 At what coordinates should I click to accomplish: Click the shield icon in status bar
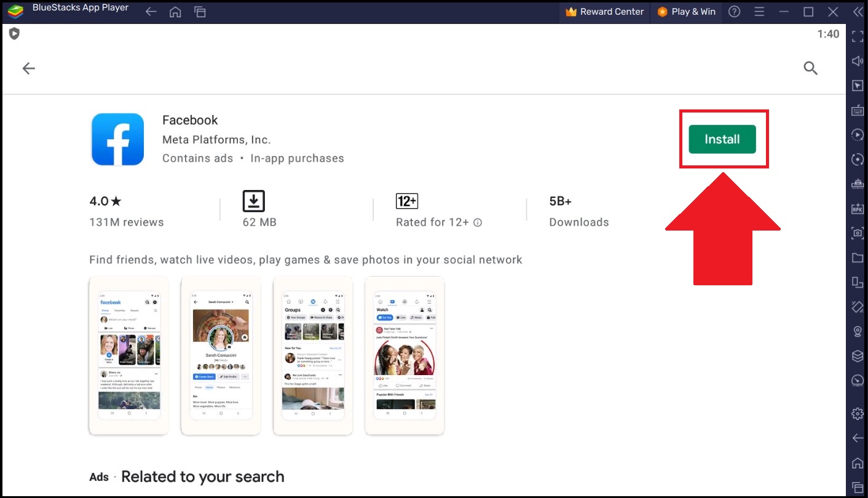point(14,34)
